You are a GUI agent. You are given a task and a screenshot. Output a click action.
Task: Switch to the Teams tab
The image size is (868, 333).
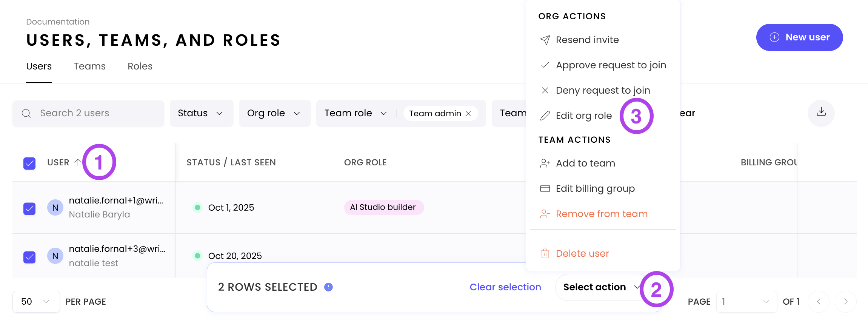(89, 66)
